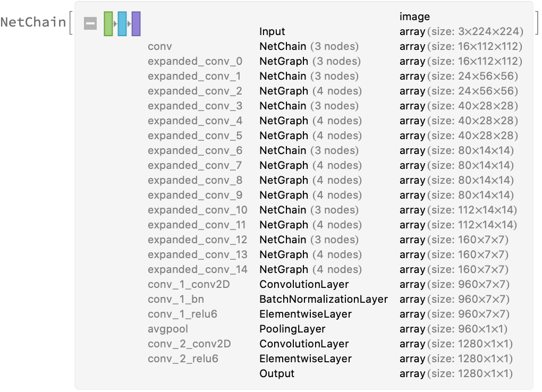Click the NetChain layer diagram icon
Screen dimensions: 542x392
click(x=122, y=24)
